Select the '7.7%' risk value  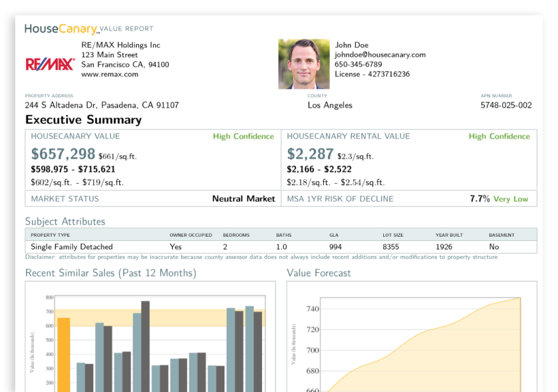coord(480,199)
